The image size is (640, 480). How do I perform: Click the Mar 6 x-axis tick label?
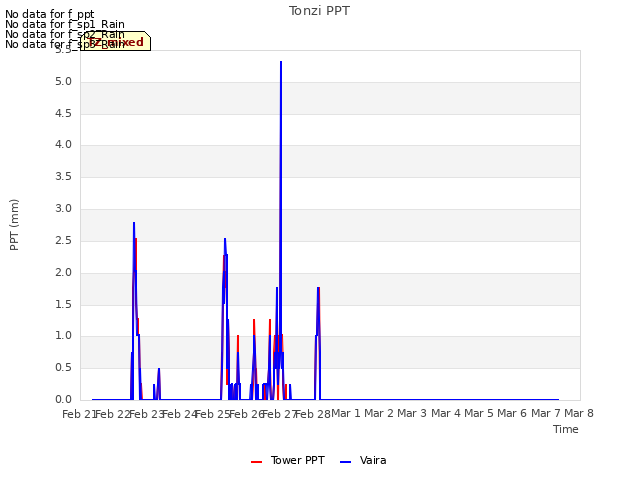click(x=512, y=413)
